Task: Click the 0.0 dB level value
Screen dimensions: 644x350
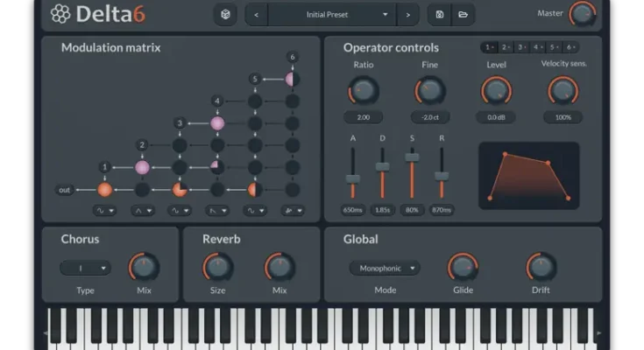Action: coord(496,117)
